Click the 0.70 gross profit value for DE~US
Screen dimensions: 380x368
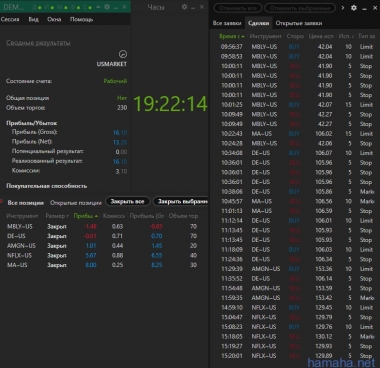pyautogui.click(x=157, y=236)
